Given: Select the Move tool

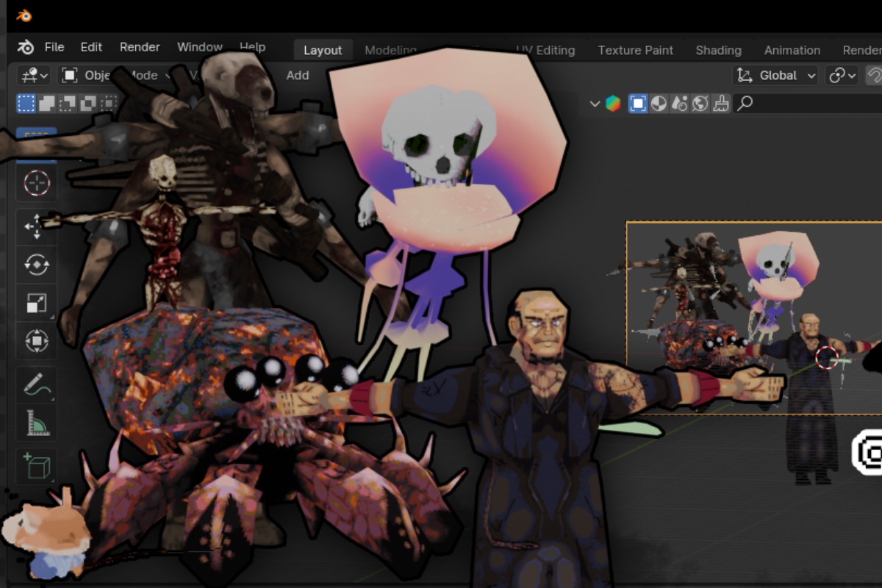Looking at the screenshot, I should point(37,226).
